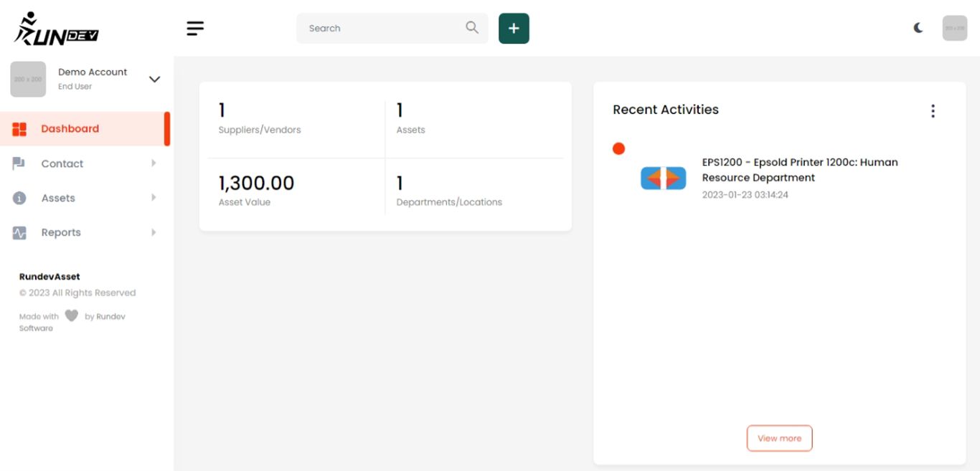Click the Assets info icon
Viewport: 980px width, 471px height.
point(19,198)
